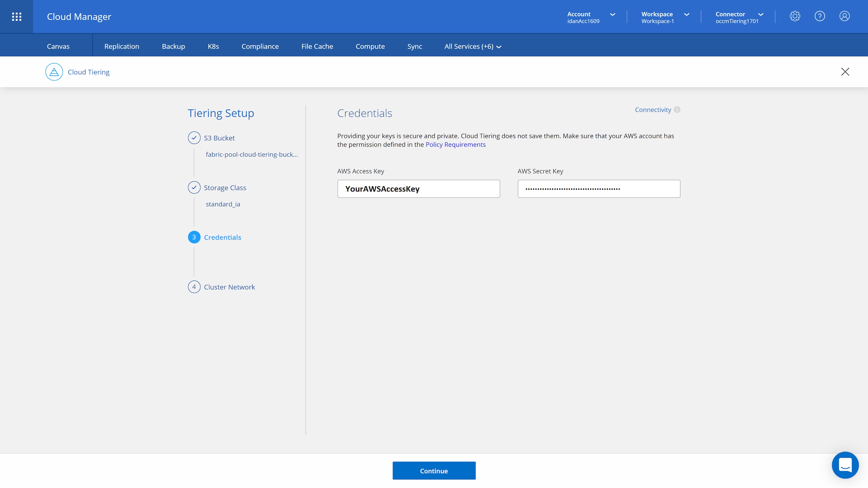Click the Storage Class completed checkmark step
868x488 pixels.
pyautogui.click(x=194, y=187)
